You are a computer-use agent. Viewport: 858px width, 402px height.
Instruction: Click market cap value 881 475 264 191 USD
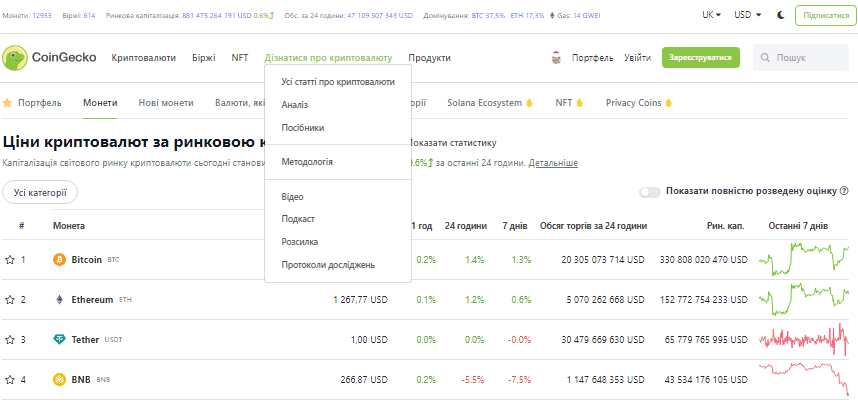tap(217, 16)
